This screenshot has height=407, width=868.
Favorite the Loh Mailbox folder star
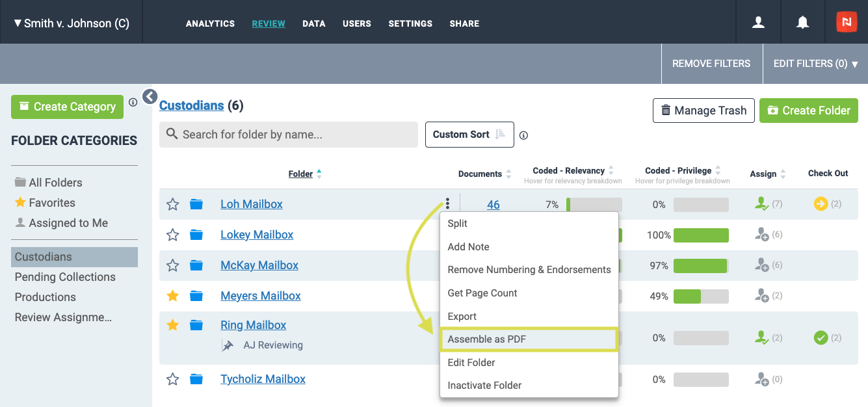[172, 204]
